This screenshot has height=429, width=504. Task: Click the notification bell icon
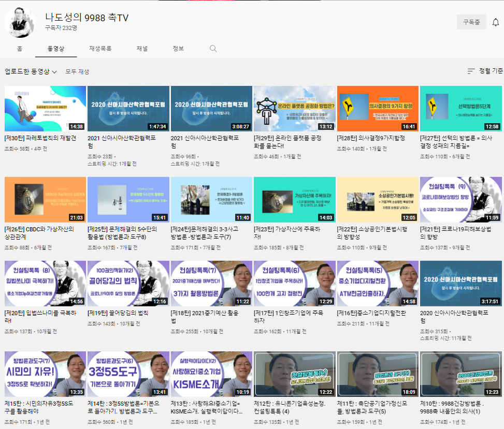point(495,22)
